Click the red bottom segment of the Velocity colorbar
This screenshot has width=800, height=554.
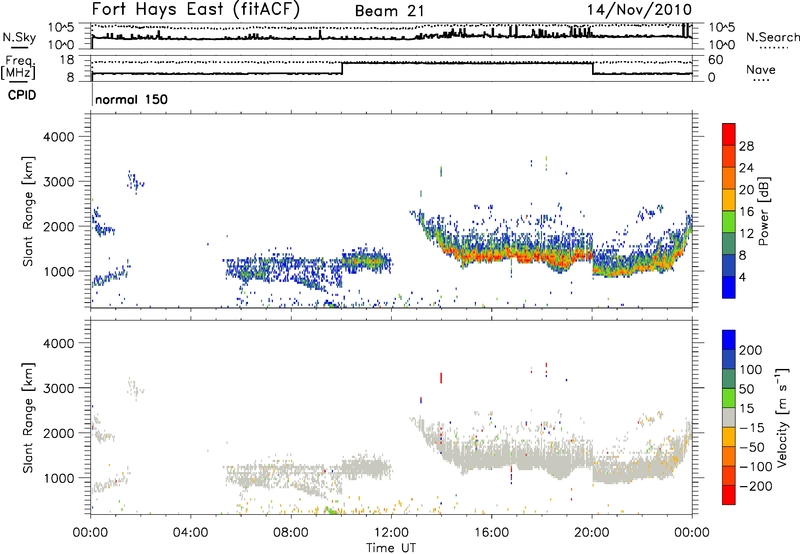[729, 495]
